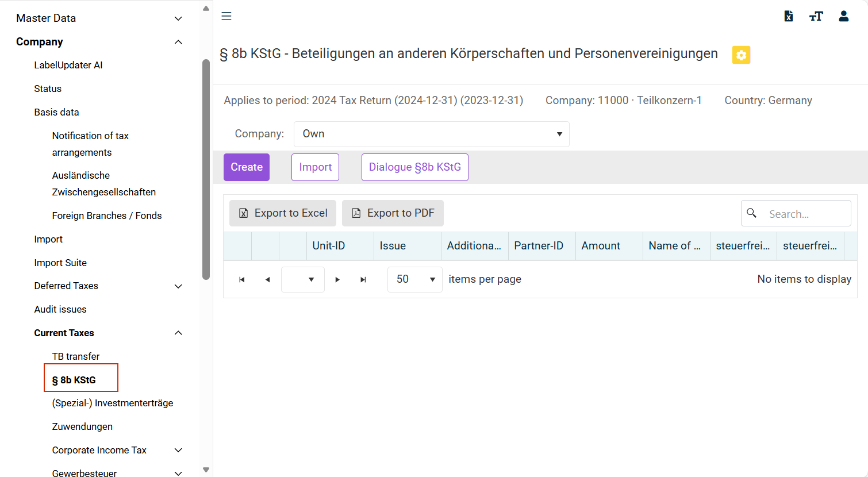The width and height of the screenshot is (868, 477).
Task: Sort by Amount column header
Action: [x=609, y=246]
